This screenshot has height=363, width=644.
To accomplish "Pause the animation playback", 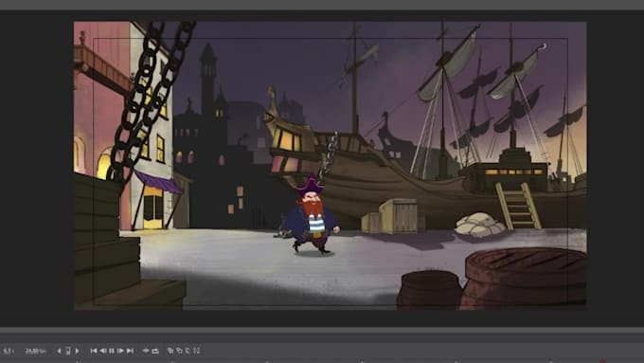I will [112, 351].
